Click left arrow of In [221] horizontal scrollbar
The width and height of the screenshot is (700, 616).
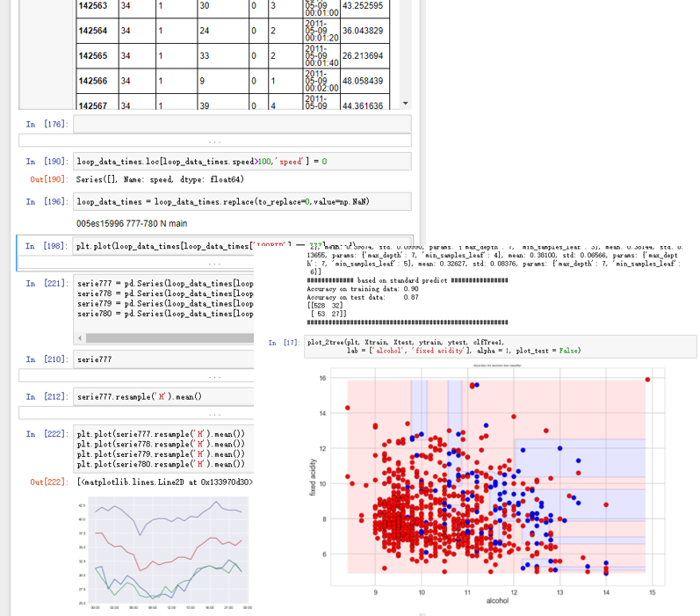tap(79, 338)
